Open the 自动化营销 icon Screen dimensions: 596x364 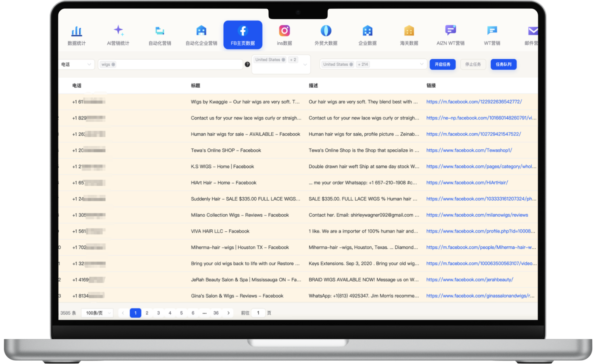point(160,31)
